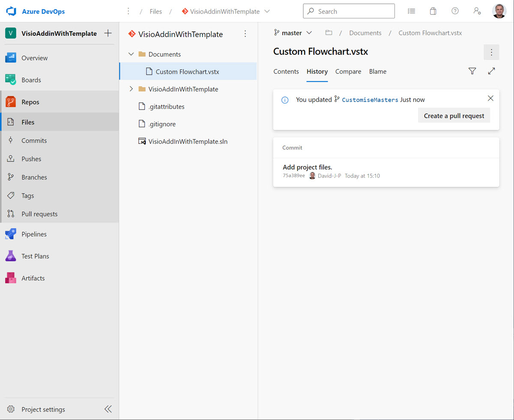Click Create a pull request button
The image size is (514, 420).
(x=454, y=116)
